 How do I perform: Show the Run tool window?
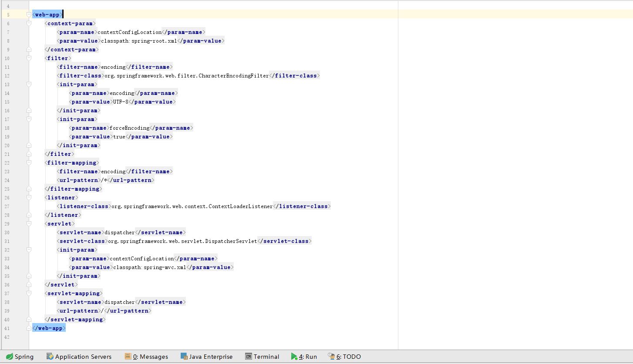(x=304, y=357)
